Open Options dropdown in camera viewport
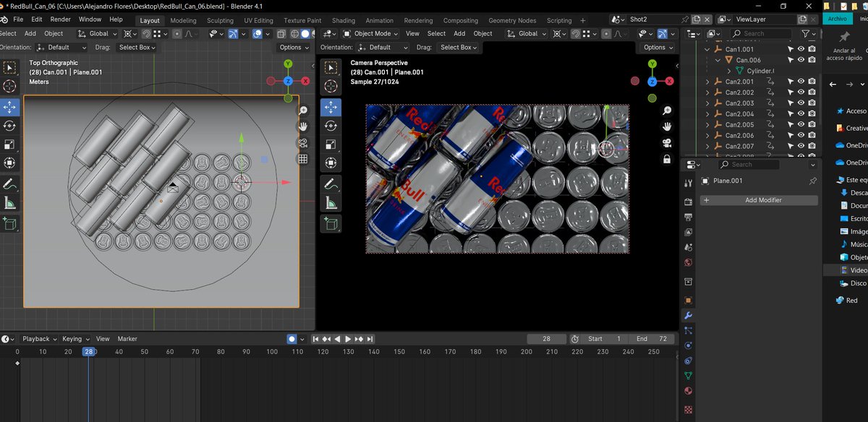This screenshot has width=868, height=422. (658, 47)
